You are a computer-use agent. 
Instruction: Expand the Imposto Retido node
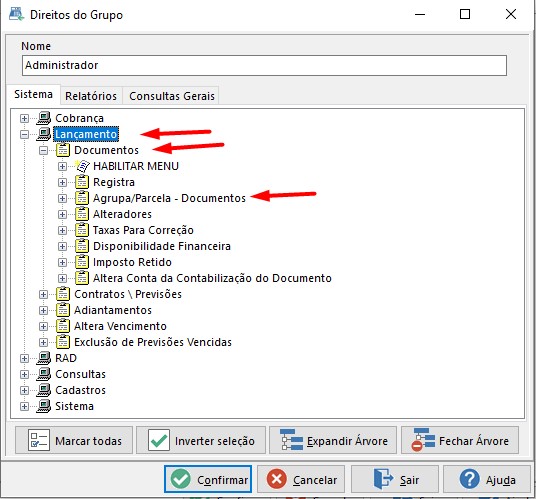pos(62,262)
